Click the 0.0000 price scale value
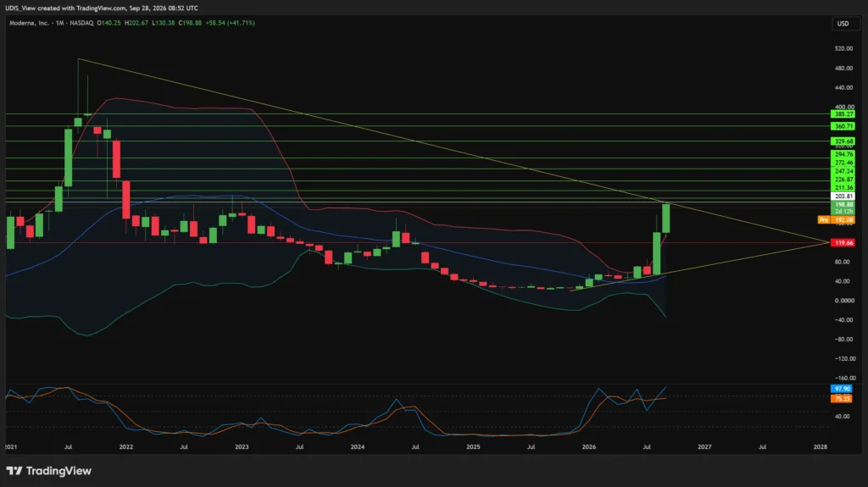This screenshot has height=487, width=868. (843, 301)
